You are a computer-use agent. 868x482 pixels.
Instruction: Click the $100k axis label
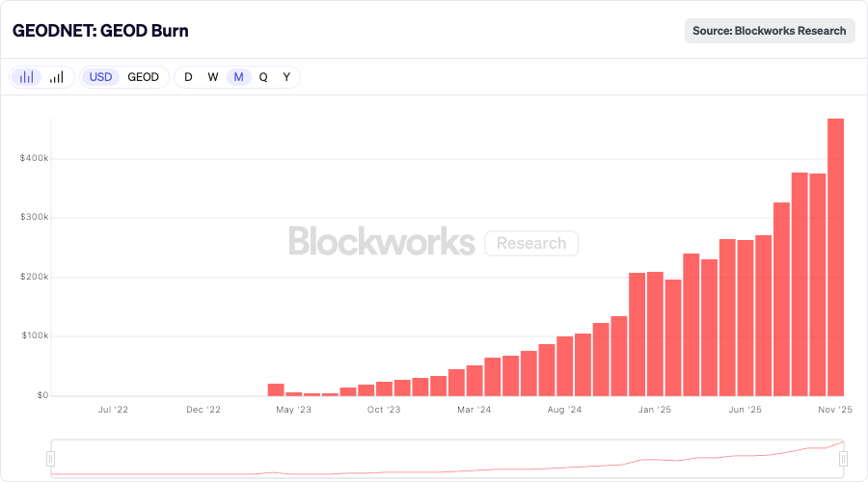point(35,335)
